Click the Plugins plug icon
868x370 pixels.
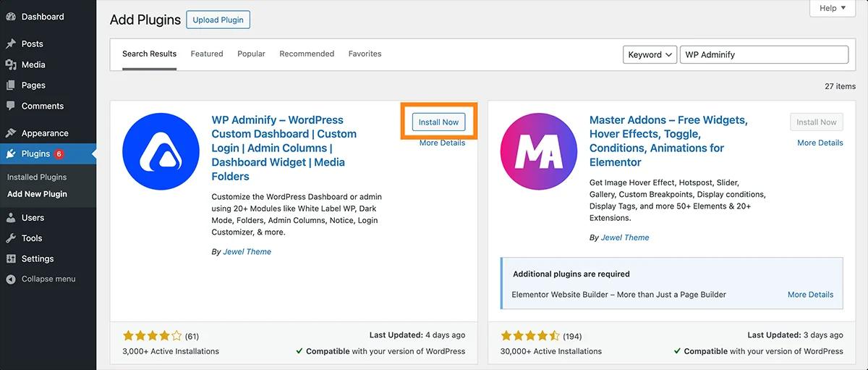click(11, 154)
